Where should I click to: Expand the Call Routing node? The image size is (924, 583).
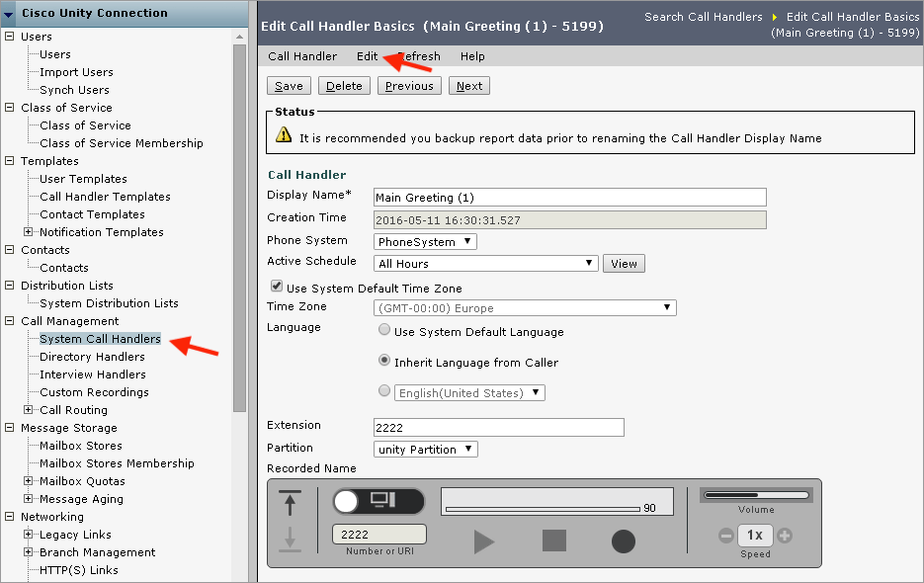pos(28,410)
